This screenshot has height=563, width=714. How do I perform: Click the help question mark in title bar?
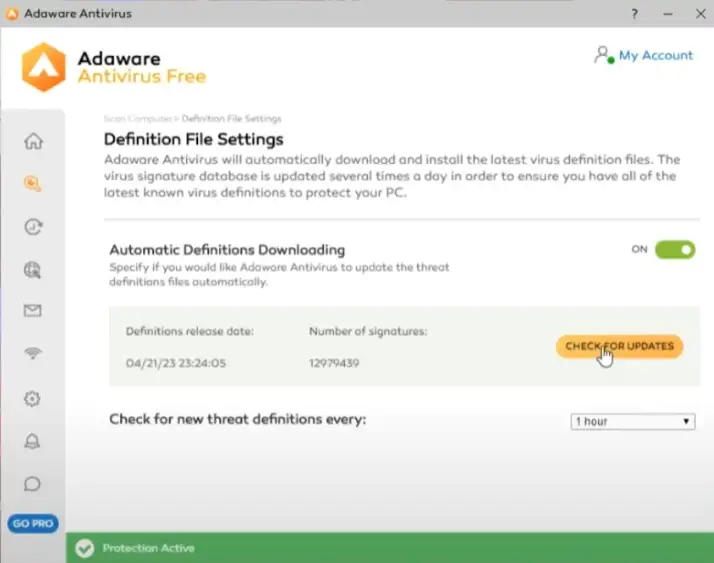[634, 14]
